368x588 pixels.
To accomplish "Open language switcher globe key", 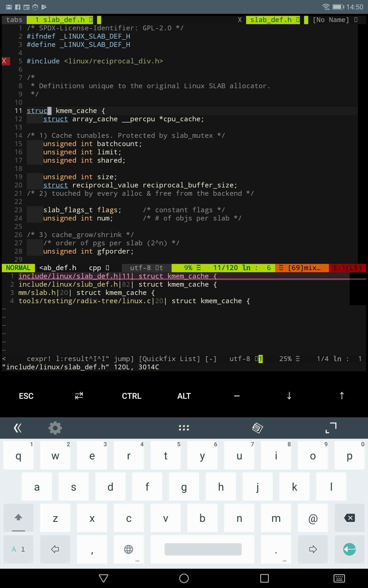I will [128, 549].
